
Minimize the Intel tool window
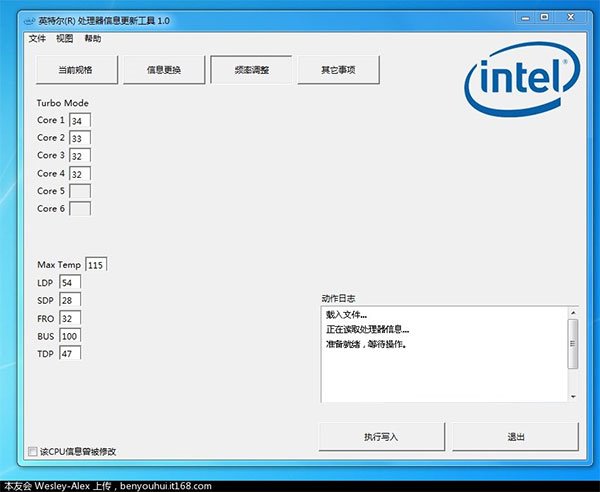526,18
